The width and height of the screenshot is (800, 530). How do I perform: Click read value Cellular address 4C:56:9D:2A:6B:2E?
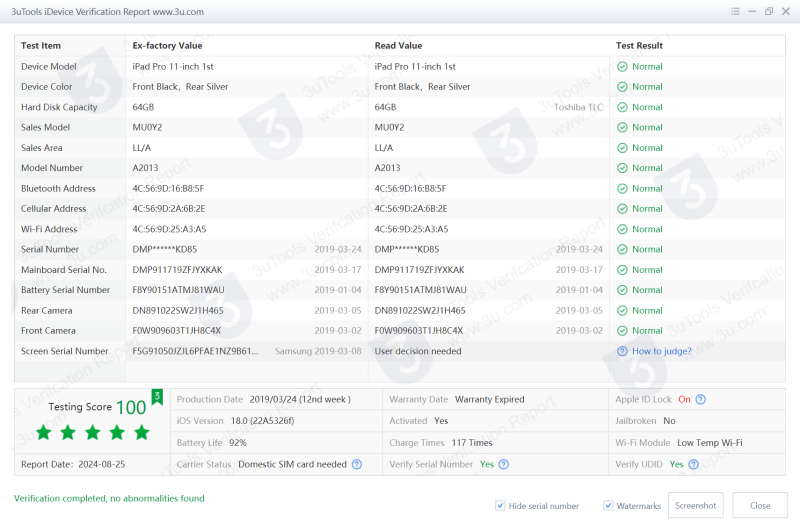411,209
